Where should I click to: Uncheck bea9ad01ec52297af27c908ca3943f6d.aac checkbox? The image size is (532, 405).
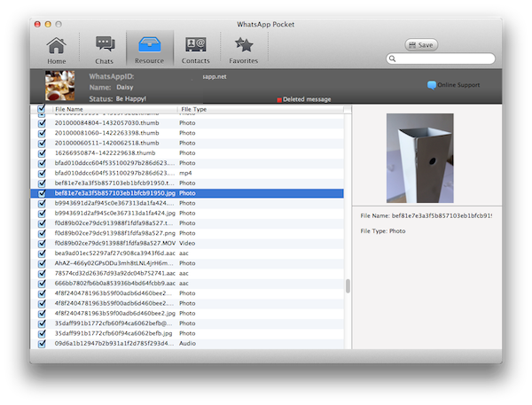pyautogui.click(x=42, y=253)
